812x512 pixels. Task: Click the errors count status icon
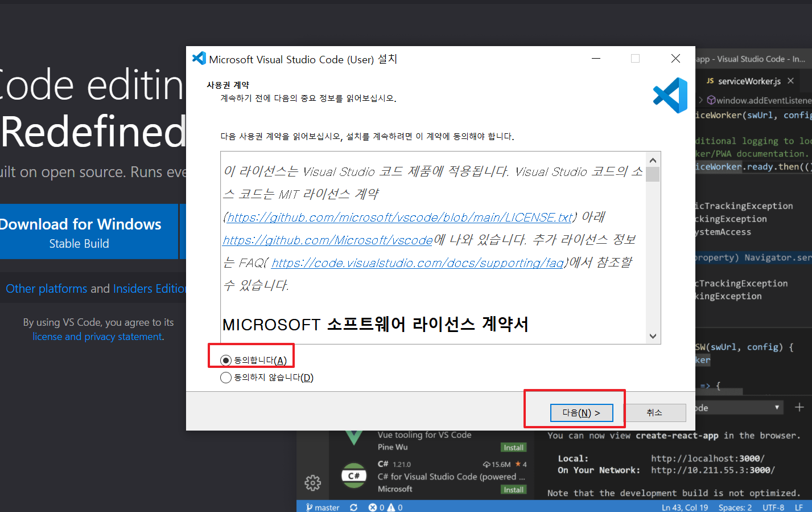click(x=373, y=507)
